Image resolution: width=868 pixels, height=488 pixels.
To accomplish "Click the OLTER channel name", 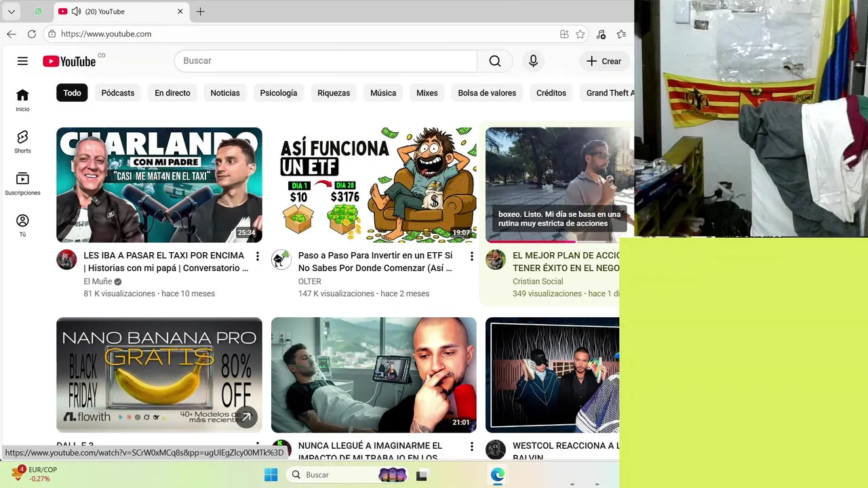I will pyautogui.click(x=310, y=281).
